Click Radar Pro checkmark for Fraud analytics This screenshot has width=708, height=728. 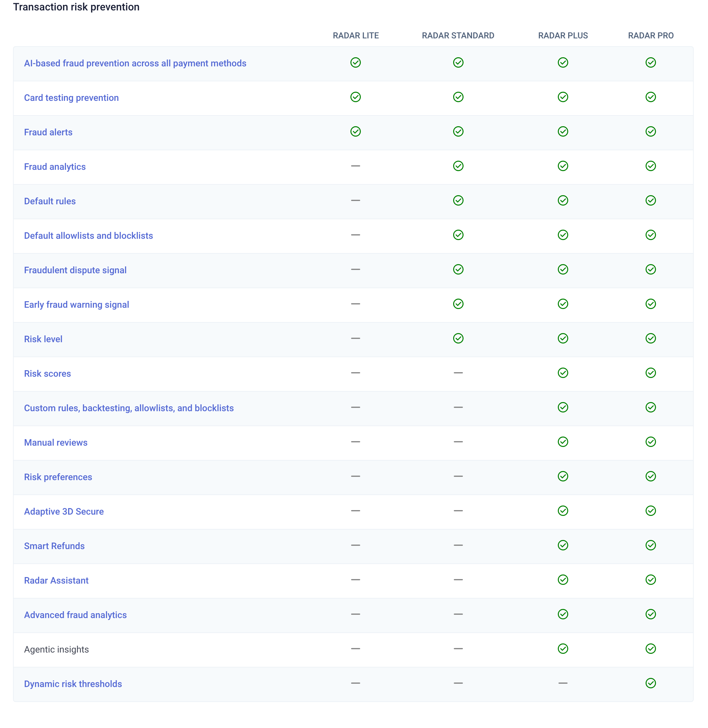pos(651,166)
